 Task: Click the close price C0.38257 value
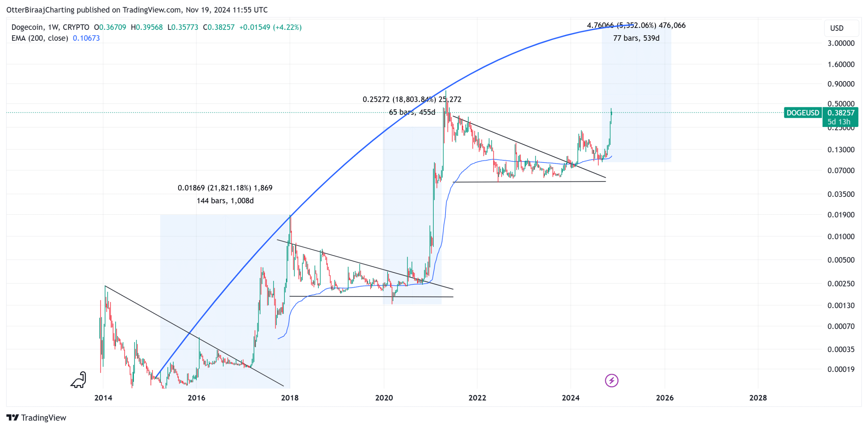point(219,27)
